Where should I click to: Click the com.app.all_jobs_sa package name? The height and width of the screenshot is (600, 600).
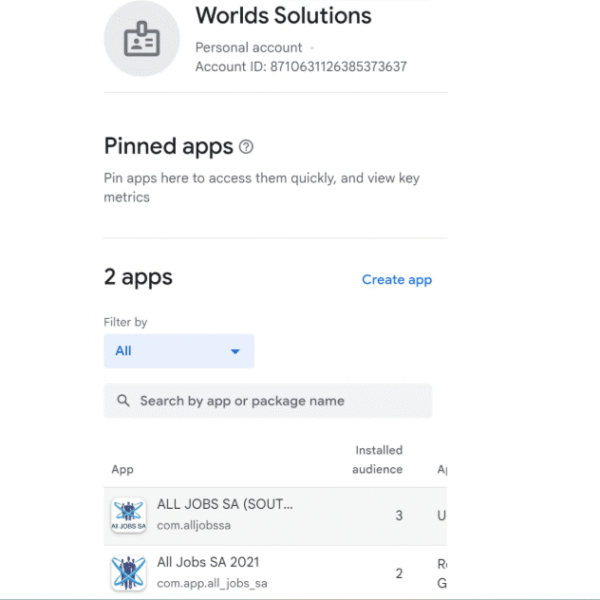(x=212, y=583)
